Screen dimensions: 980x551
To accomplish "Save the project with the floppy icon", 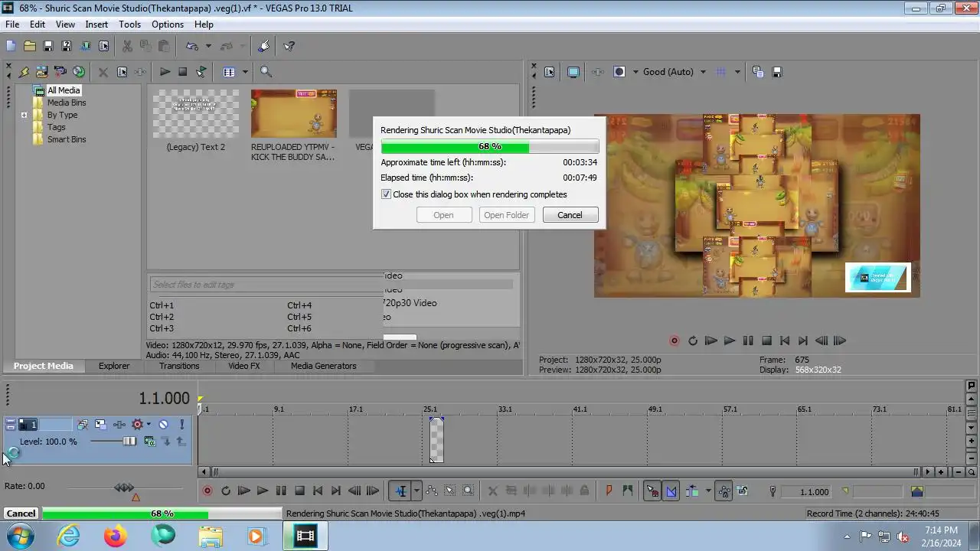I will coord(47,46).
